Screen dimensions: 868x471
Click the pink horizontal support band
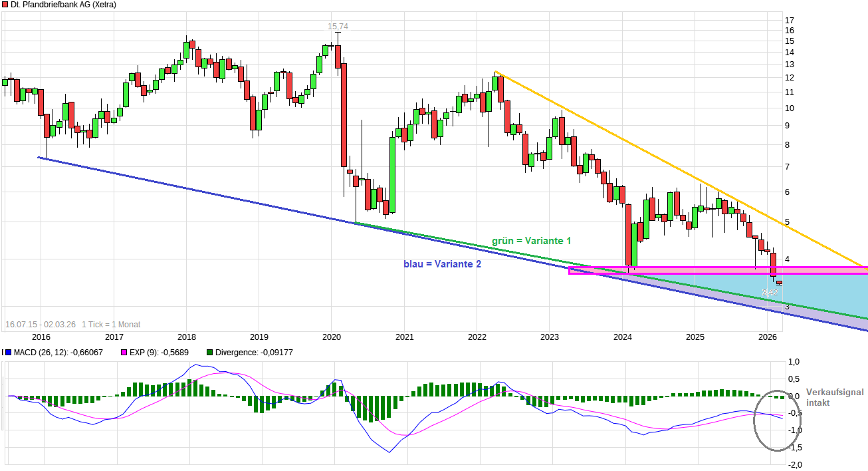[665, 269]
